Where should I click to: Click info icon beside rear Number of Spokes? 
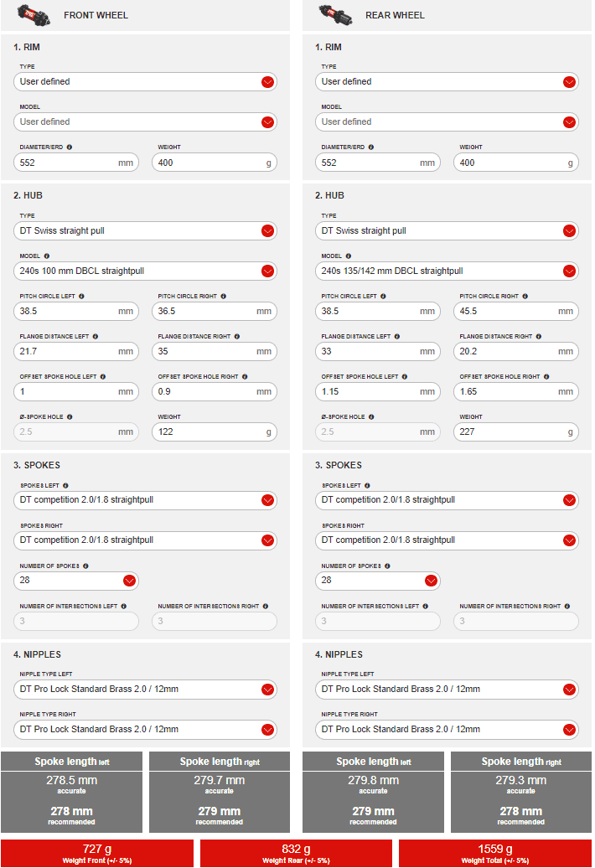[x=386, y=566]
